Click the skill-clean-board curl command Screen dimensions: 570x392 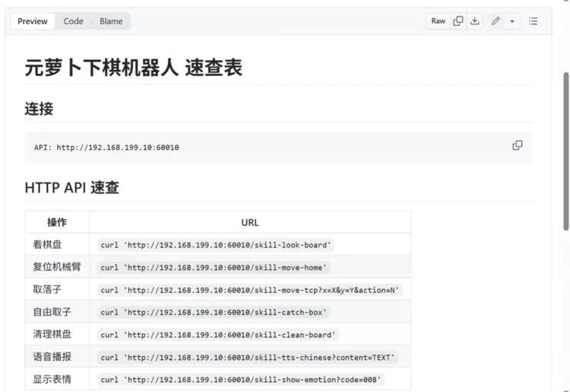click(218, 335)
